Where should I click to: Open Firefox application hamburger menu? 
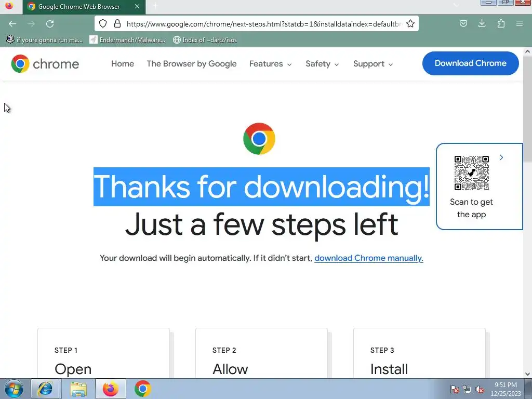pos(520,23)
